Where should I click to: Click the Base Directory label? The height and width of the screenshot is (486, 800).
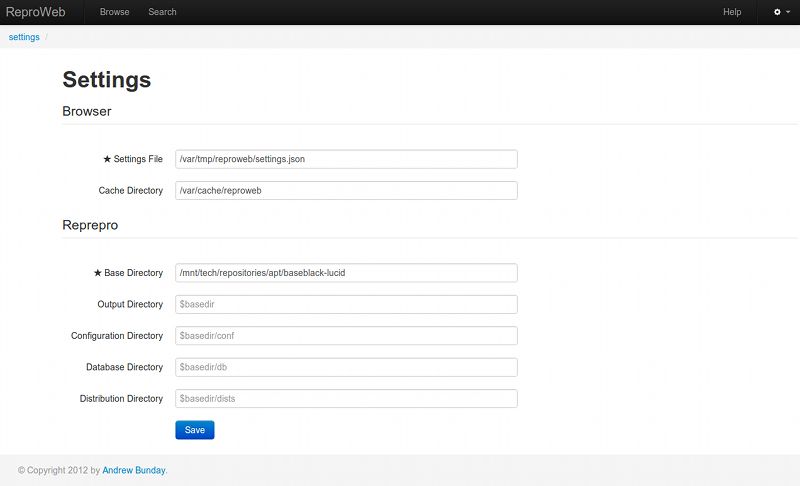point(129,273)
